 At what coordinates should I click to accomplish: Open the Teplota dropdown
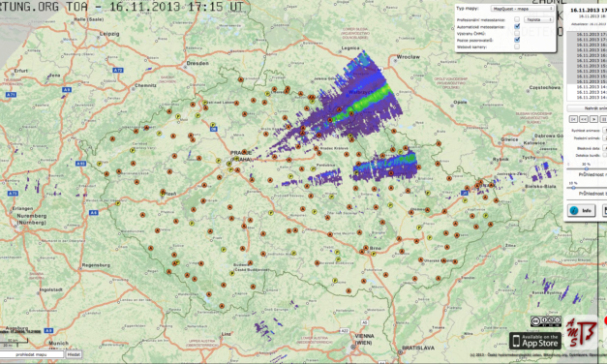point(538,19)
